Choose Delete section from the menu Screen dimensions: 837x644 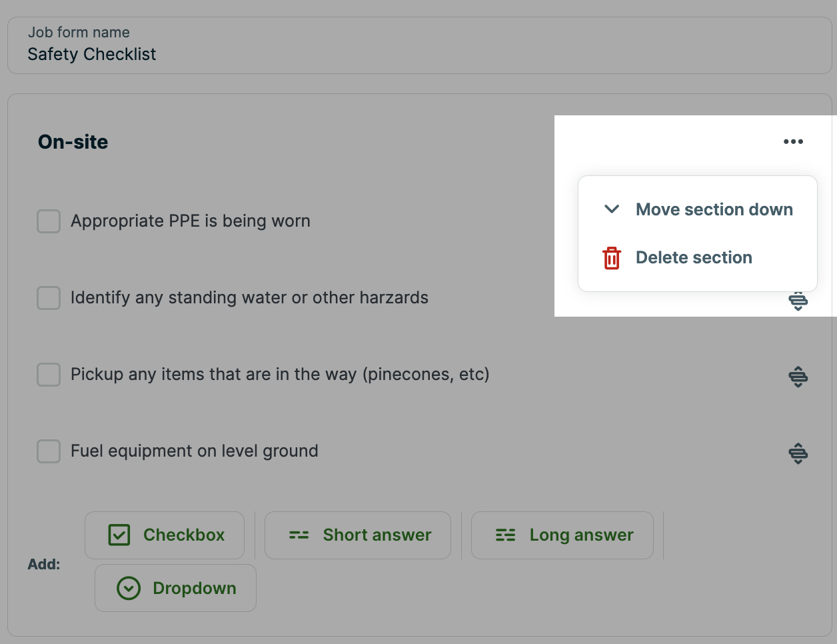694,257
